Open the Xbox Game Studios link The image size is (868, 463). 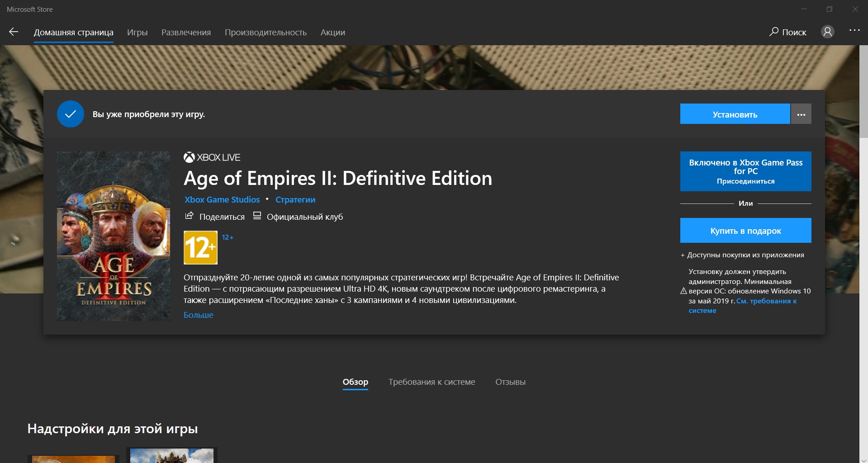[x=222, y=199]
